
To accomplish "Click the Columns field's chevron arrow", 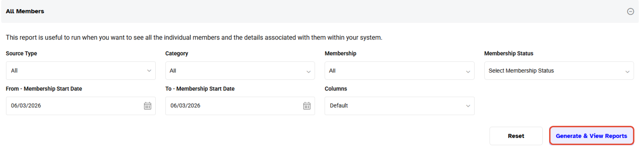I will point(468,106).
